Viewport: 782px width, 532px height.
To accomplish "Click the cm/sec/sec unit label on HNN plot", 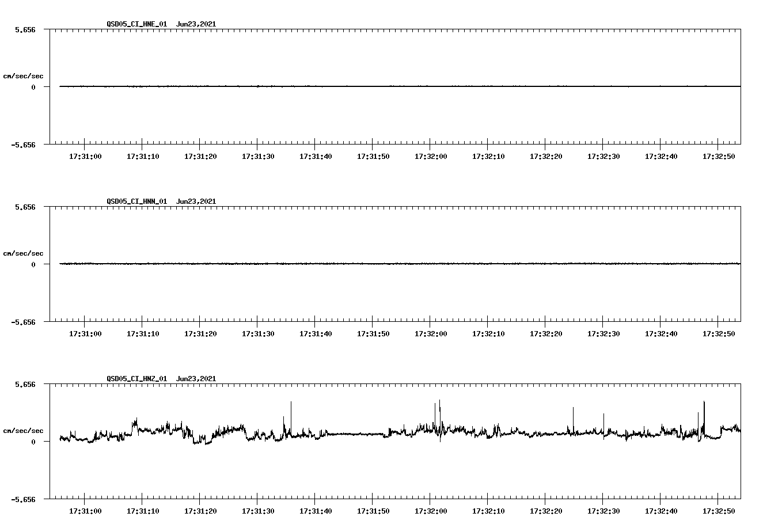I will point(23,253).
